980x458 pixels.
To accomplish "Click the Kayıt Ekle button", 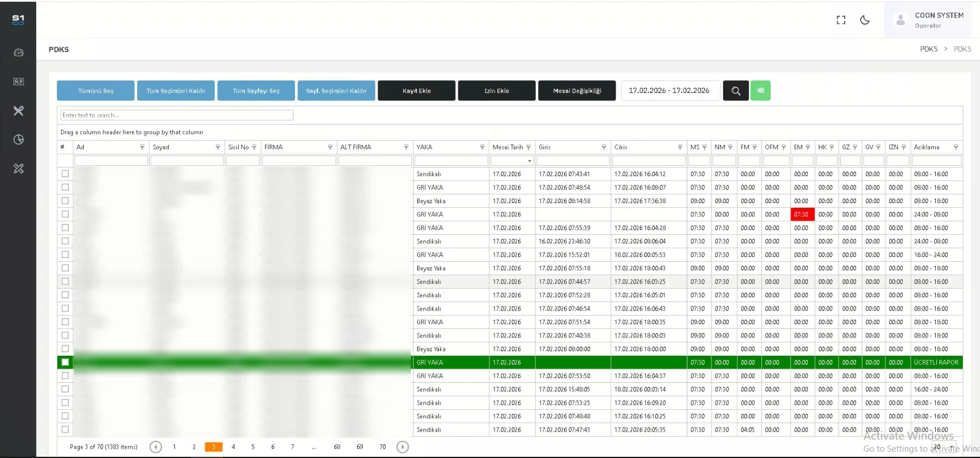I will [x=417, y=91].
